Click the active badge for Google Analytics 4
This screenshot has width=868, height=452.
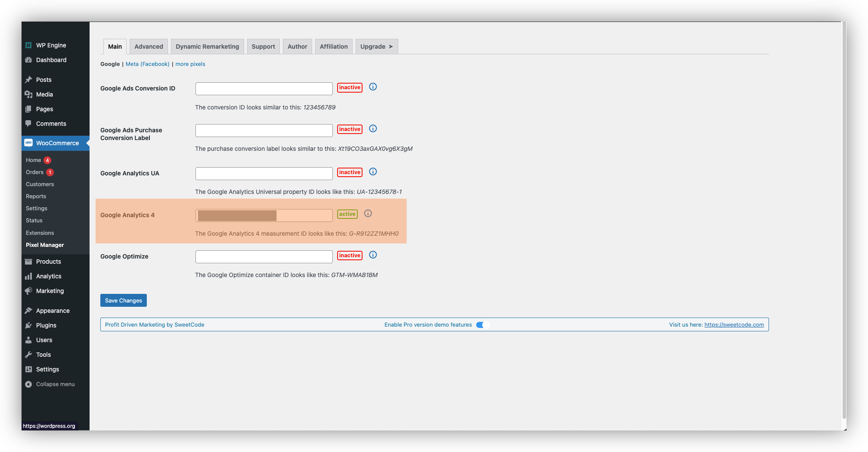coord(347,214)
